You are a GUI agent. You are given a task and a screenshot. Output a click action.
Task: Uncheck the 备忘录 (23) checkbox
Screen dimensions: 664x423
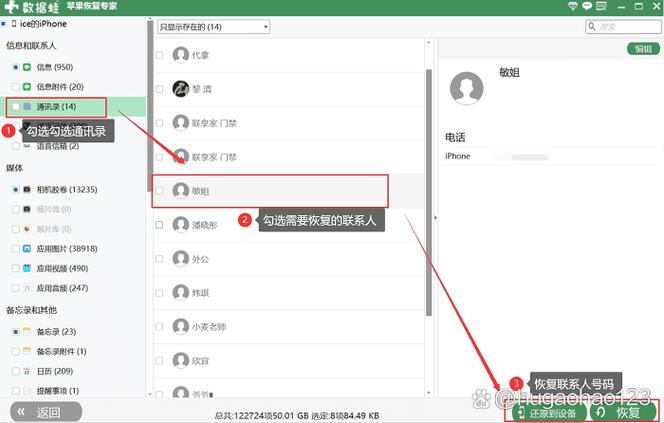tap(16, 331)
